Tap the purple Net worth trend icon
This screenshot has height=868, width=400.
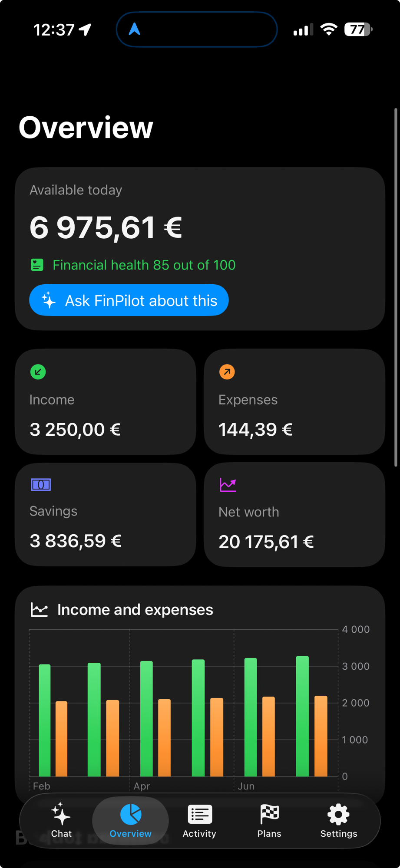coord(228,485)
